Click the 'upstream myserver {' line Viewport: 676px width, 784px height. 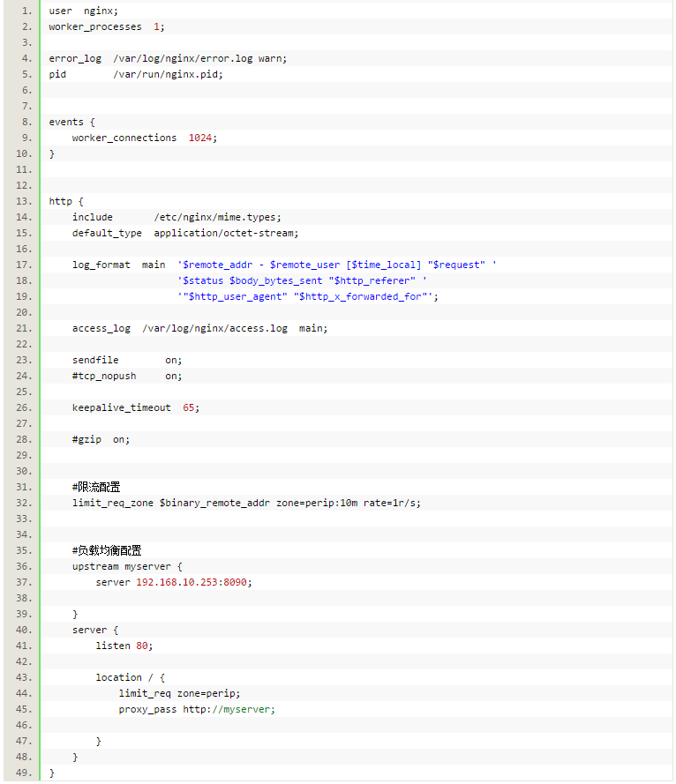coord(127,566)
